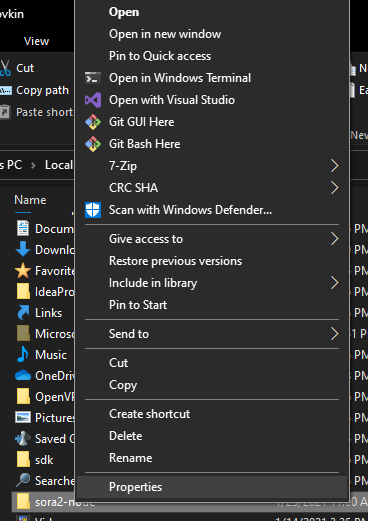Click the Name column header
This screenshot has width=368, height=521.
click(x=30, y=200)
